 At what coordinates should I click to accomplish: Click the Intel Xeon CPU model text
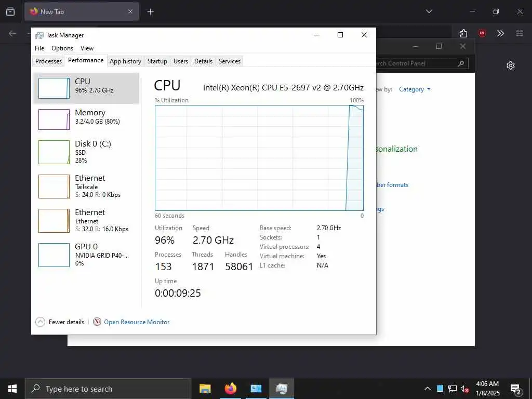click(283, 87)
